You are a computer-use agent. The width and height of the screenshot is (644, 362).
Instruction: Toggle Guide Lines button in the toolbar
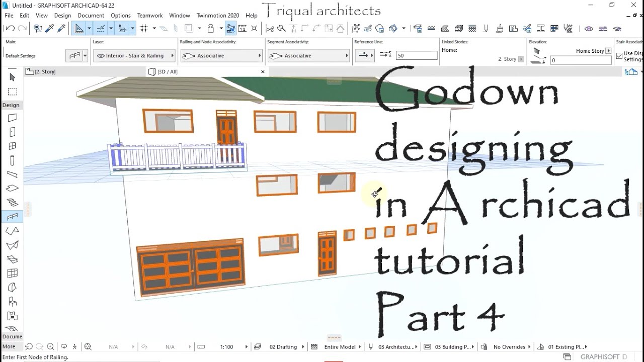click(79, 29)
